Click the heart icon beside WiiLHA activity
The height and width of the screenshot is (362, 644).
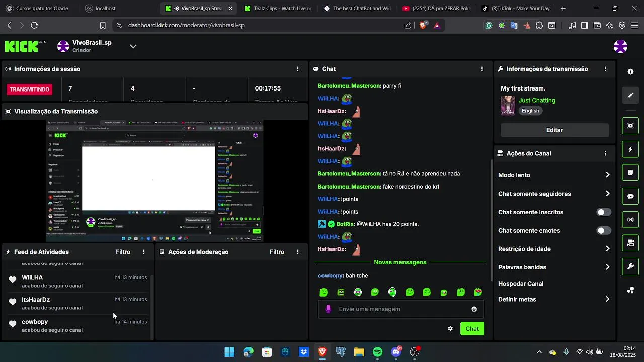[x=13, y=280]
